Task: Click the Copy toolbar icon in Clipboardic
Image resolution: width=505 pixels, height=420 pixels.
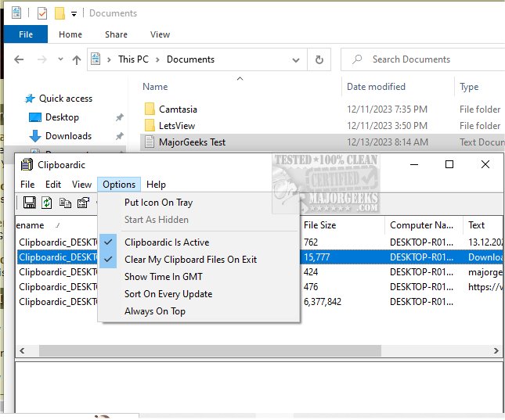Action: [x=65, y=203]
